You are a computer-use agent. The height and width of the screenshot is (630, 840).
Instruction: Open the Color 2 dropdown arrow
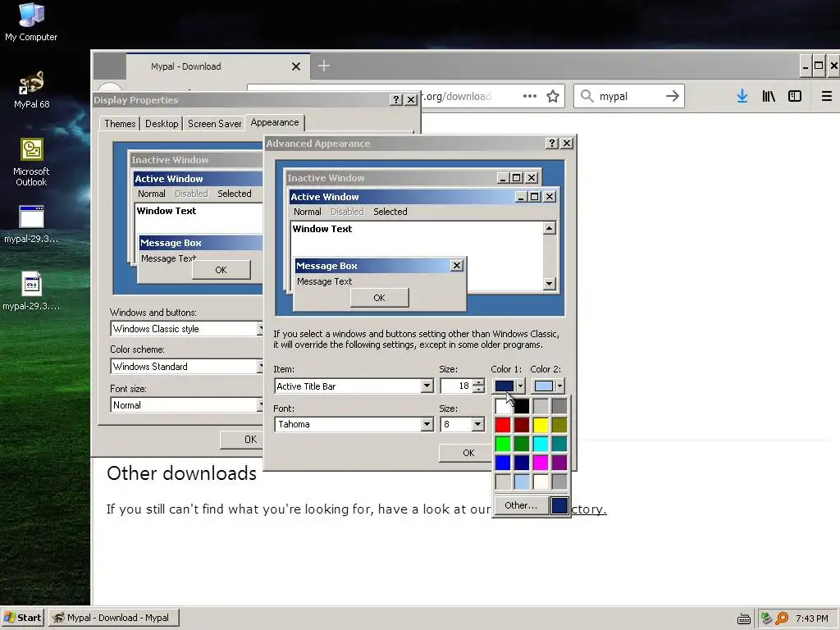(559, 386)
